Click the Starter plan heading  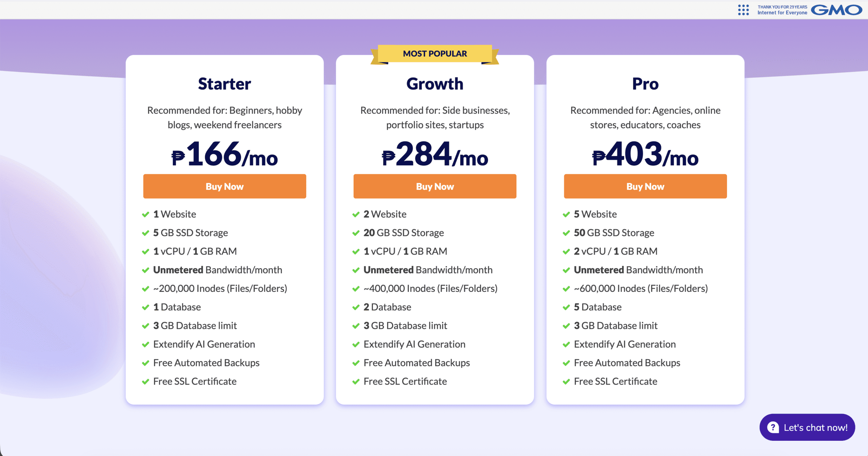coord(224,84)
